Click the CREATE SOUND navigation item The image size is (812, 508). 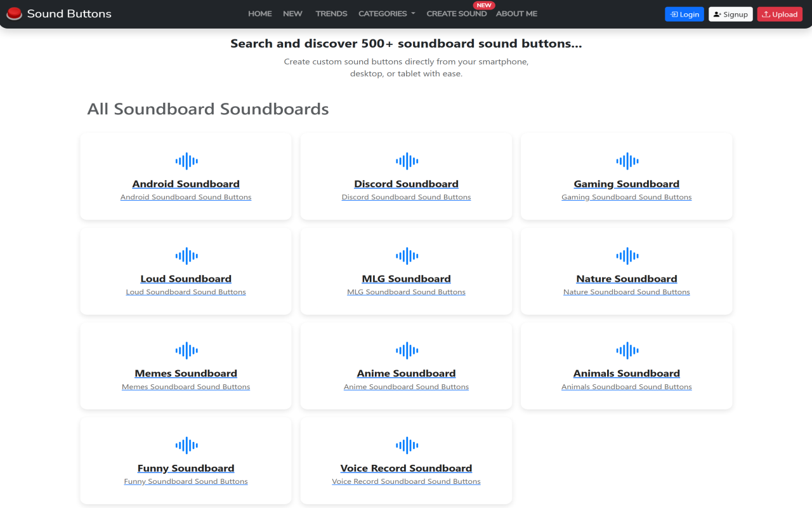[x=456, y=13]
